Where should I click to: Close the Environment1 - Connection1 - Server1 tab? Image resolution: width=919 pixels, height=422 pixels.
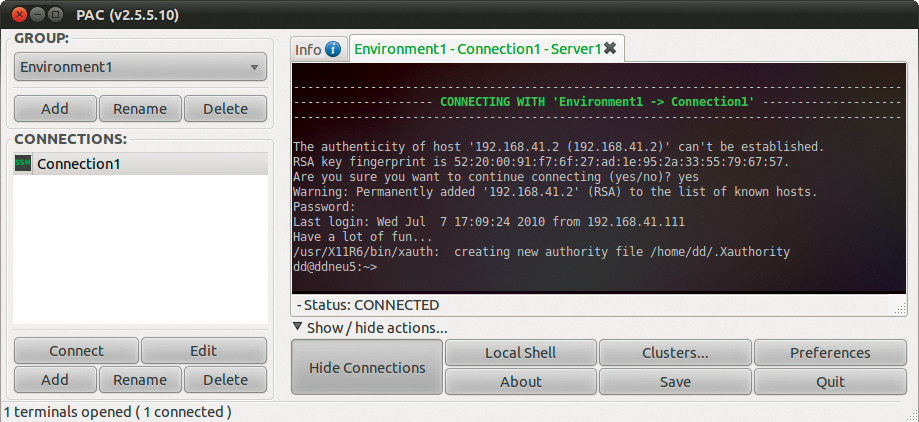(610, 48)
